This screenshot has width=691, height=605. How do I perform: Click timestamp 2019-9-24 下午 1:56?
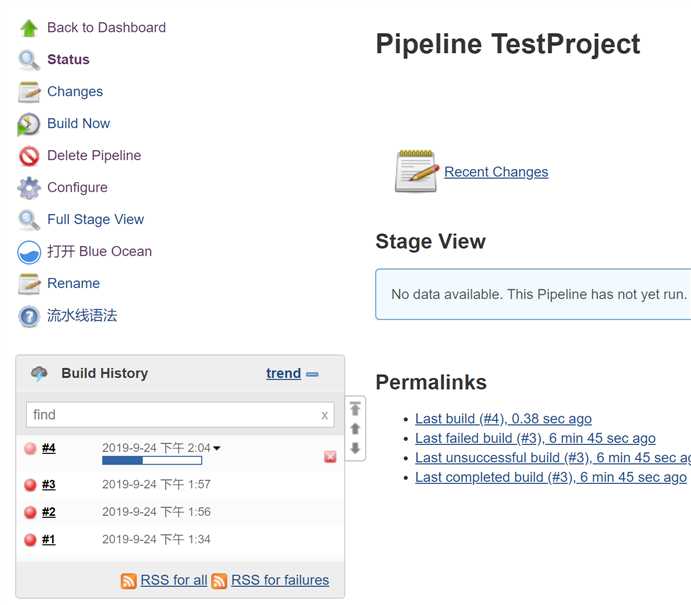click(156, 512)
